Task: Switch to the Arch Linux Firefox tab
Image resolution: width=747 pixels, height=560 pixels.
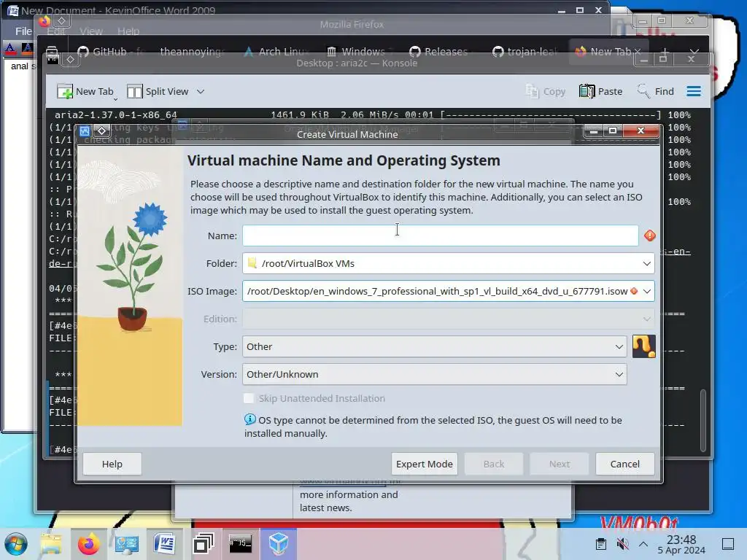Action: 276,52
